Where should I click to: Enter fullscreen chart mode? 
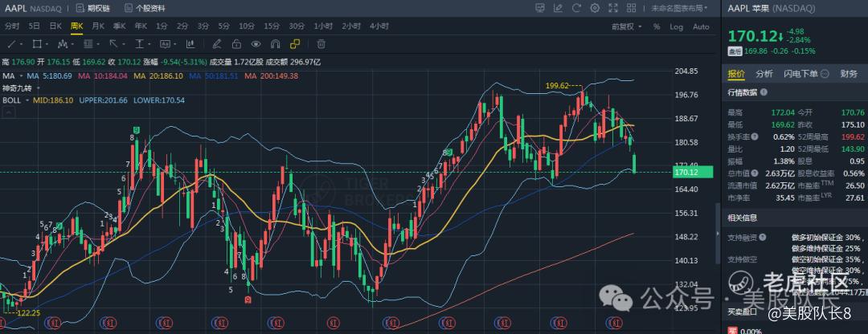(x=612, y=8)
